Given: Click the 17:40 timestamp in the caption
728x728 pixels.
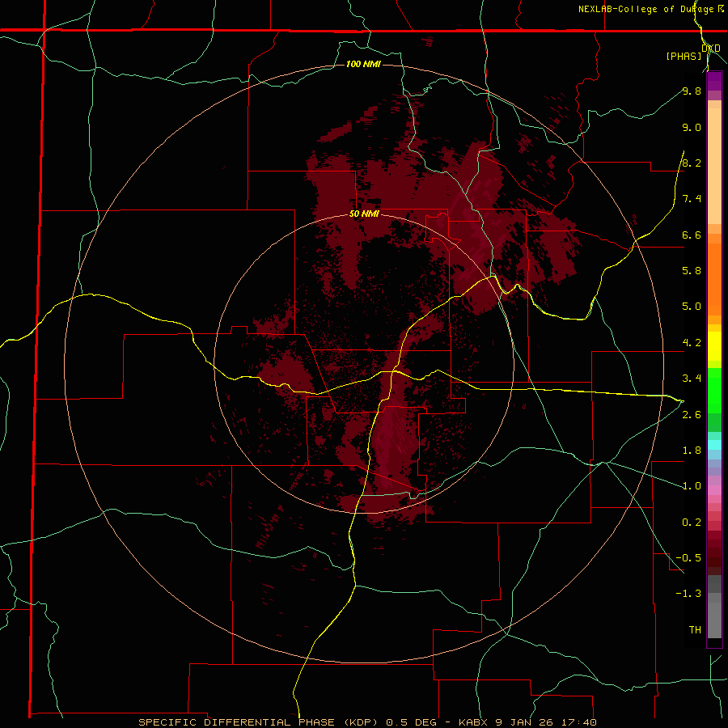Looking at the screenshot, I should point(581,722).
